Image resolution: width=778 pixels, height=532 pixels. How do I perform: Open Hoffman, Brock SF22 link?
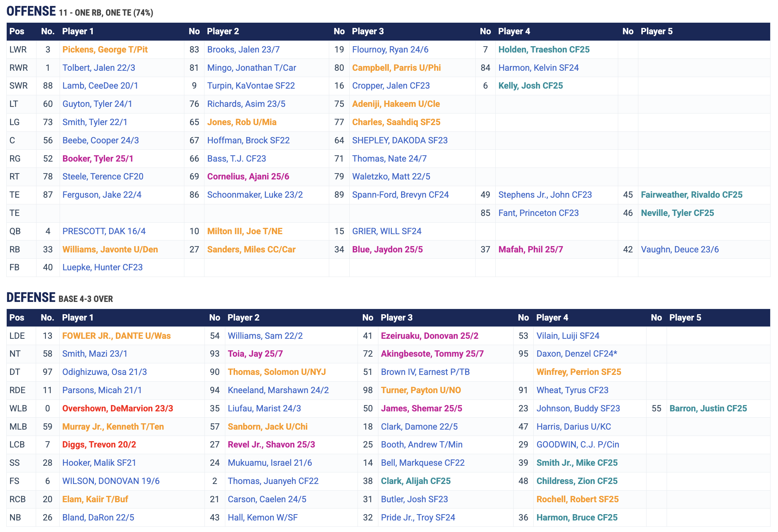click(248, 140)
